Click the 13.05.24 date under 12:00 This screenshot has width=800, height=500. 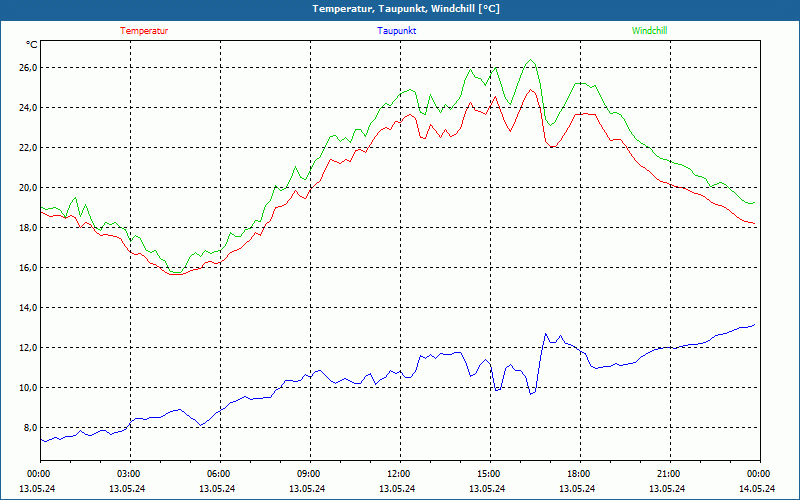tap(397, 488)
